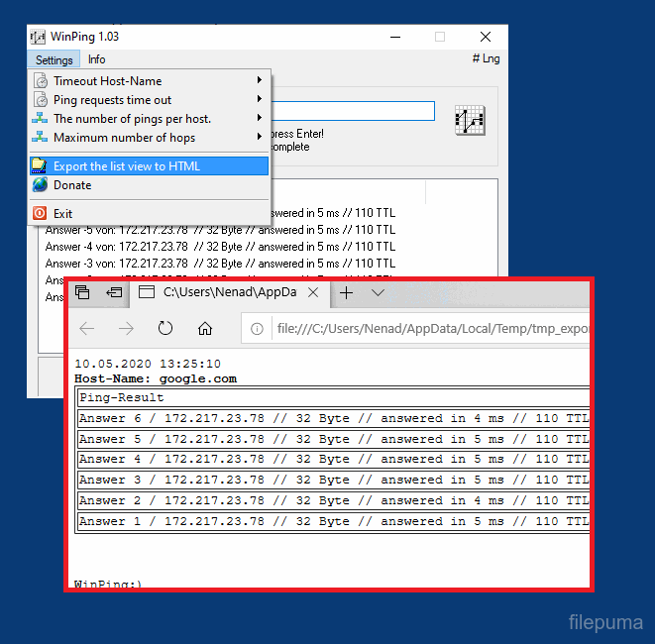Click the Timeout Host-Name clock icon
Image resolution: width=655 pixels, height=644 pixels.
[x=40, y=81]
